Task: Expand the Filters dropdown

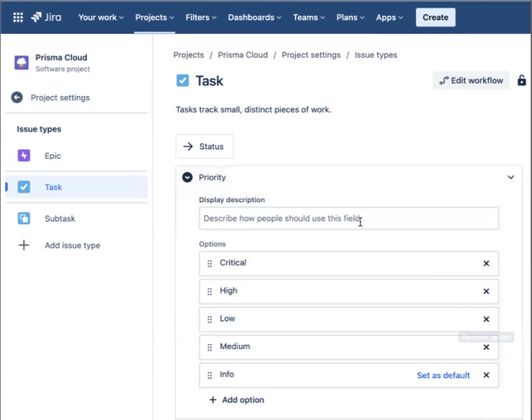Action: 201,17
